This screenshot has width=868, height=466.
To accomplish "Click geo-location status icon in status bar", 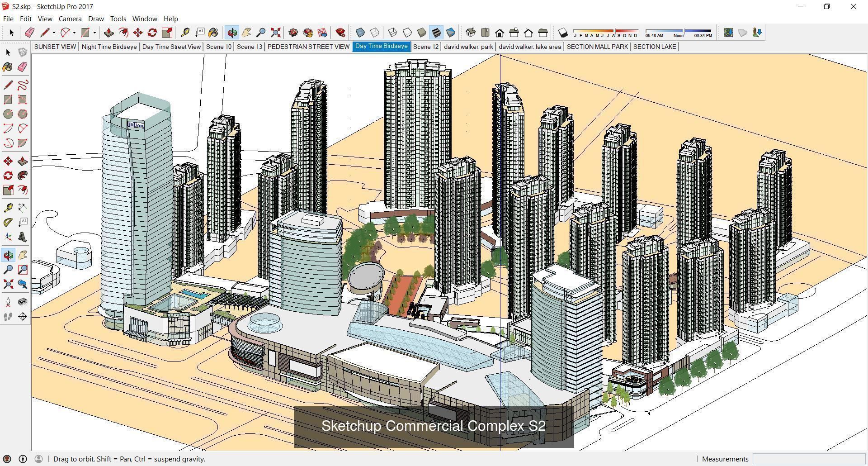I will [x=7, y=459].
